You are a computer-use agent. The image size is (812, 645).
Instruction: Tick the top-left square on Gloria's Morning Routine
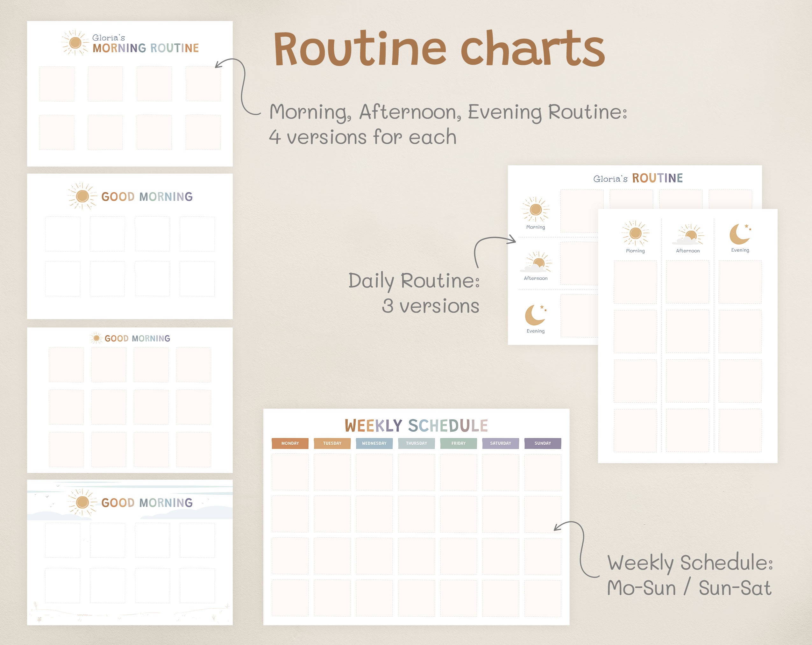coord(56,84)
